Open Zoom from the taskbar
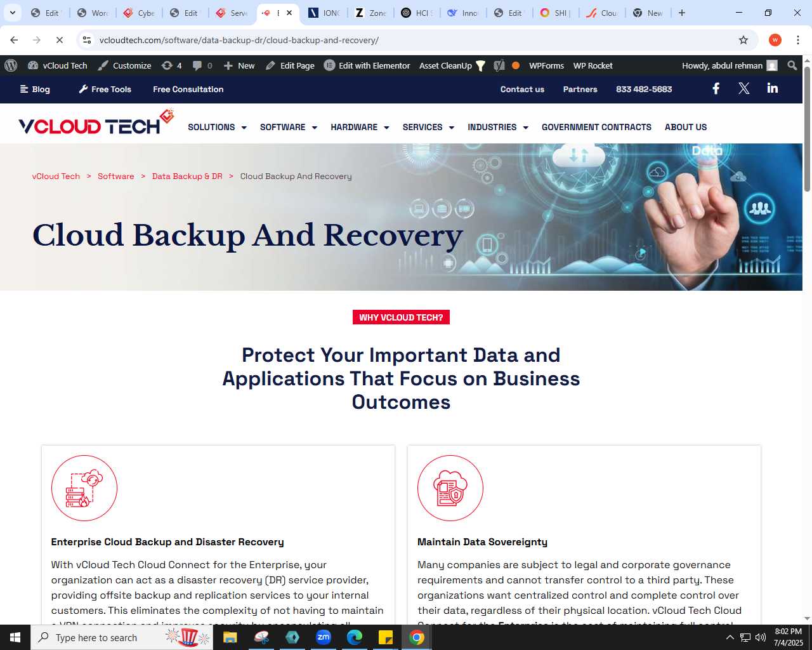 click(324, 637)
